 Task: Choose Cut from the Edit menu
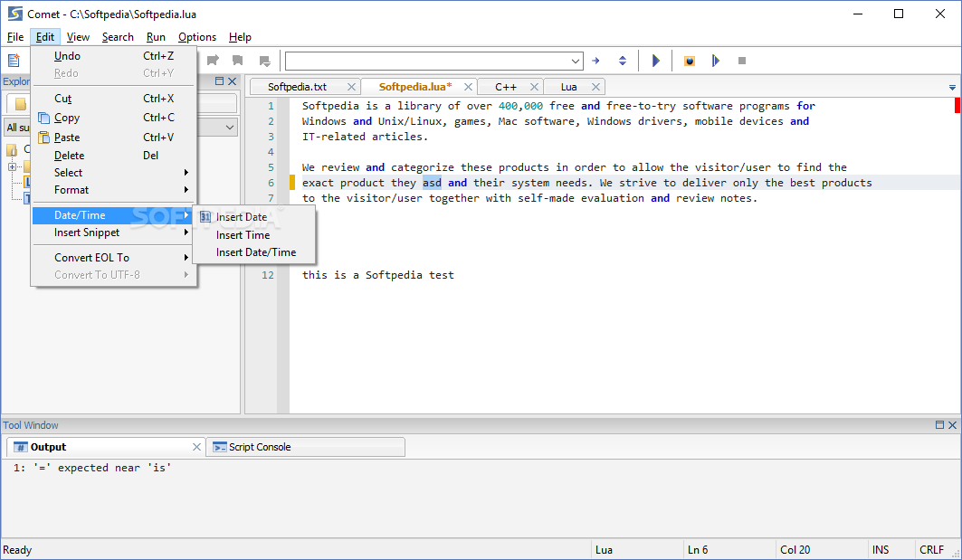coord(113,98)
